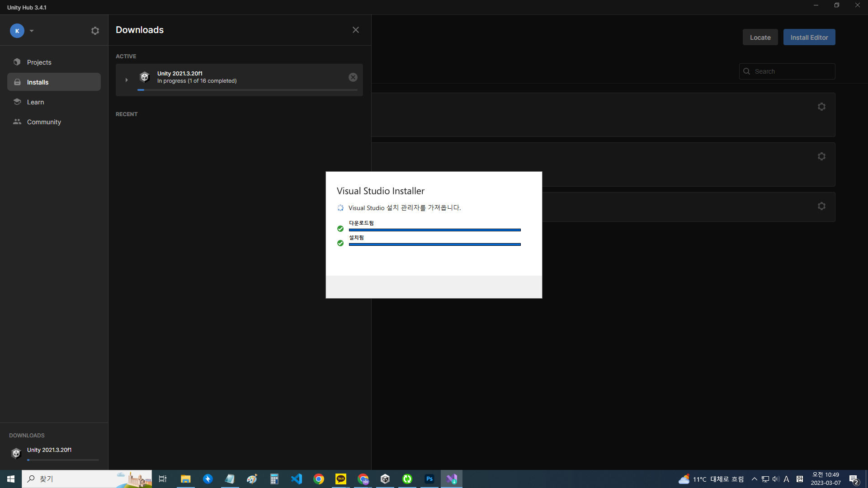Open settings gear of third install card

click(x=822, y=206)
